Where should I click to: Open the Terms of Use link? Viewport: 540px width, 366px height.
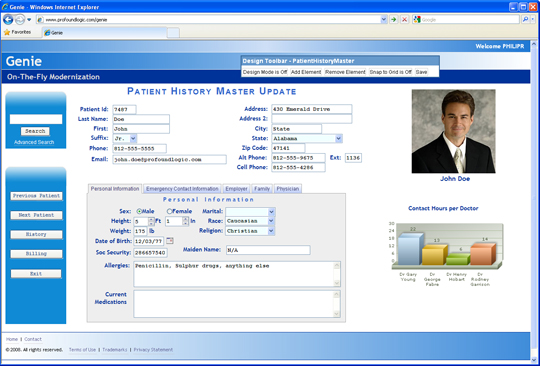[x=82, y=350]
